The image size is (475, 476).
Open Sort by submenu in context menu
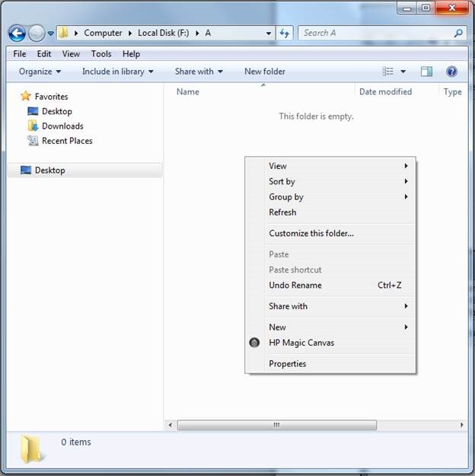(x=330, y=181)
